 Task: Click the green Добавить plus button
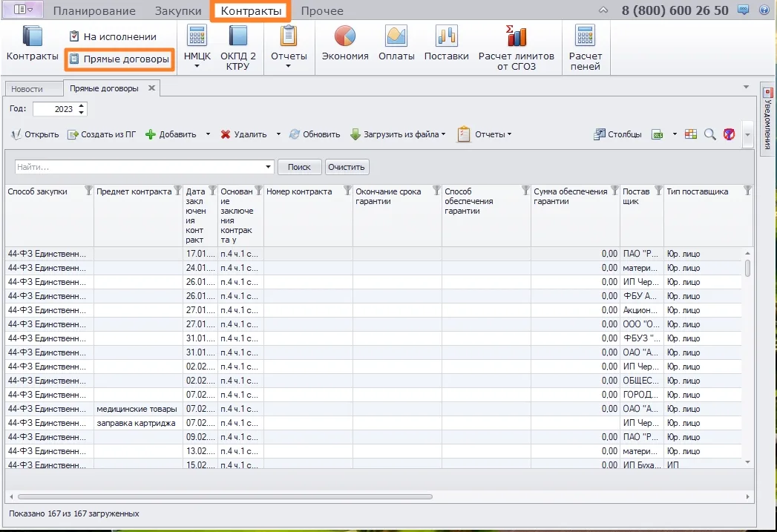click(x=171, y=134)
